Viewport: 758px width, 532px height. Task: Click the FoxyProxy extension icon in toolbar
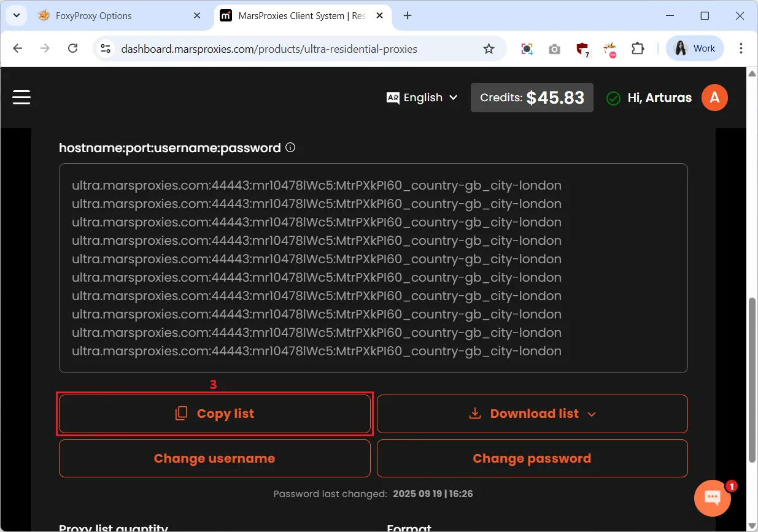pos(609,48)
